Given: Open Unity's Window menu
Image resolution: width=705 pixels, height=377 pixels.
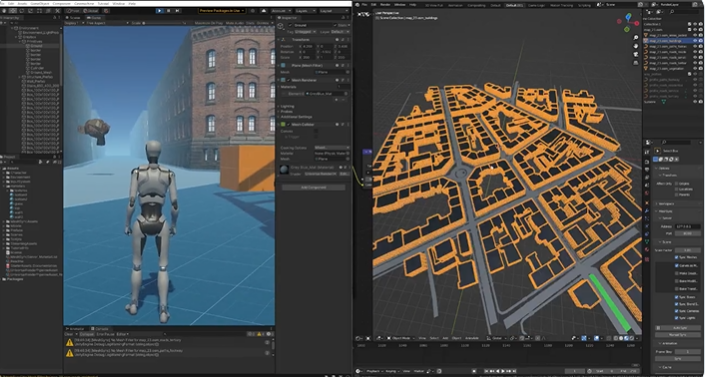Looking at the screenshot, I should coord(119,3).
